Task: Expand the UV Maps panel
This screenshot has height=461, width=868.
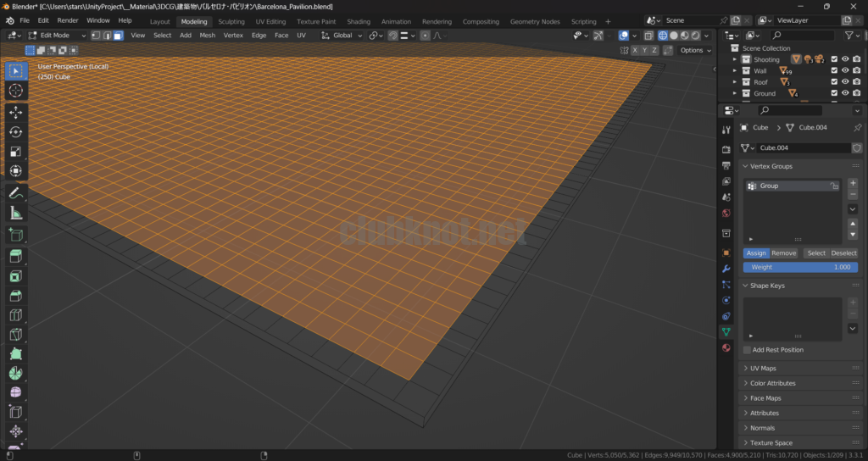Action: pyautogui.click(x=763, y=369)
